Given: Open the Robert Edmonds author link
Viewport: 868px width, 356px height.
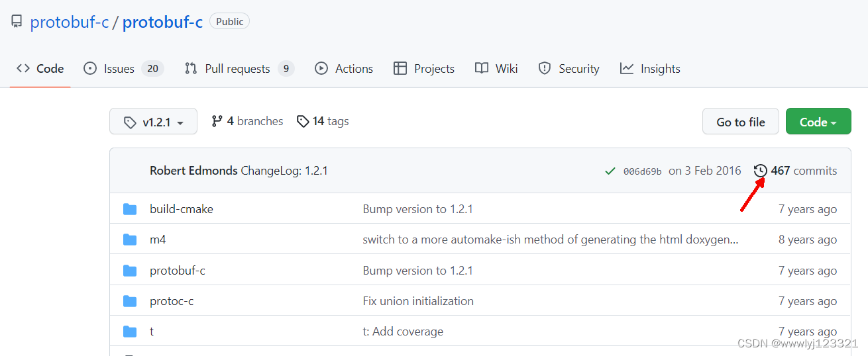Looking at the screenshot, I should click(x=193, y=171).
